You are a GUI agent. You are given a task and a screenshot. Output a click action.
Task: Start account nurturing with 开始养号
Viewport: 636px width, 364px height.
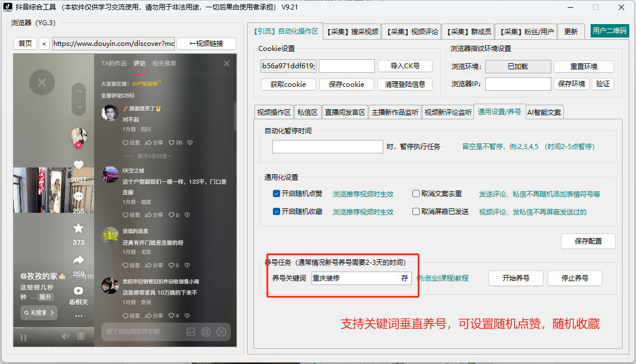click(x=516, y=278)
